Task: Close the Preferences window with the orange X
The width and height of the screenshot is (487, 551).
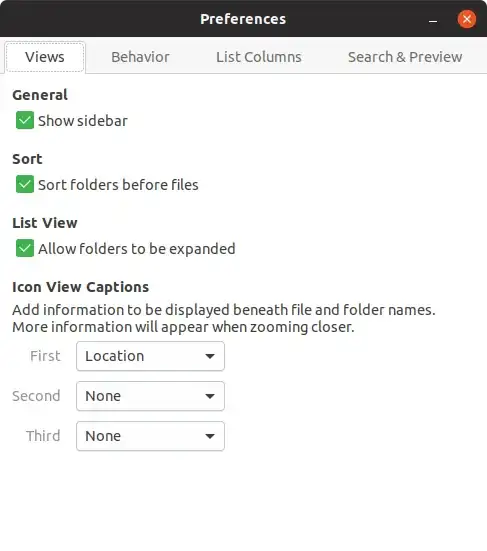Action: coord(467,19)
